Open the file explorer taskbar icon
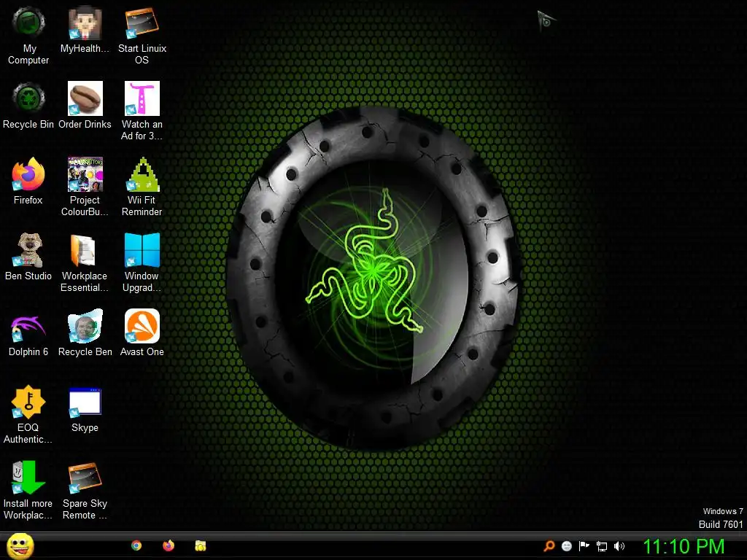 click(200, 545)
